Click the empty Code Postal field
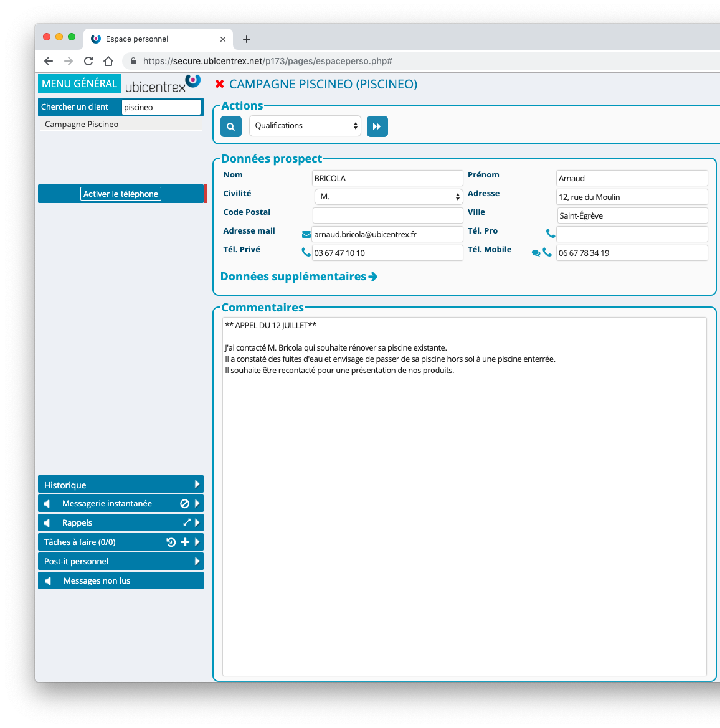 point(387,215)
